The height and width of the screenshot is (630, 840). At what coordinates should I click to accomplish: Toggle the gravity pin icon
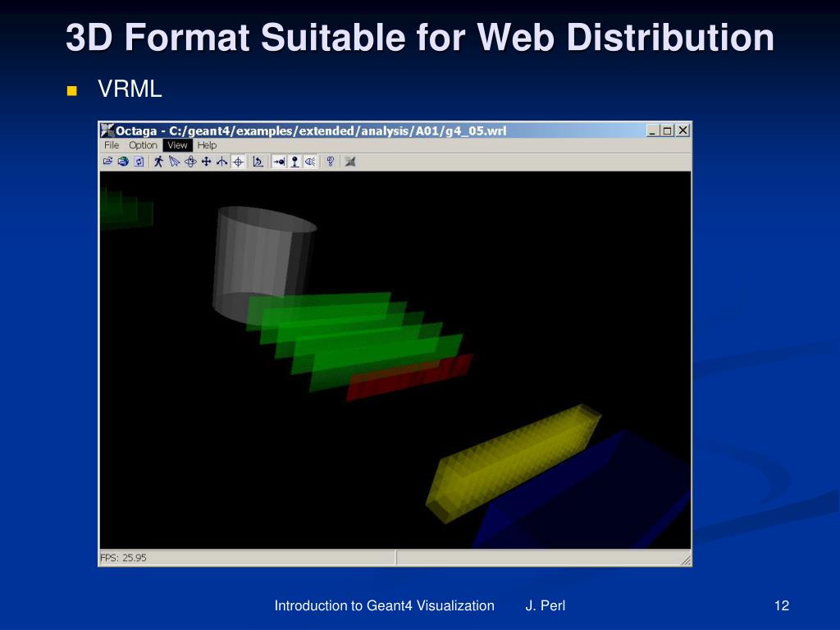click(294, 162)
